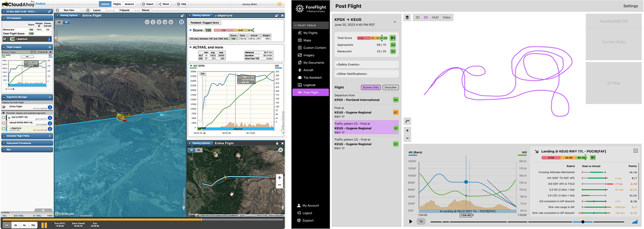The image size is (644, 229).
Task: Toggle the taxi to RWY 16L segment checkbox
Action: coord(4,116)
